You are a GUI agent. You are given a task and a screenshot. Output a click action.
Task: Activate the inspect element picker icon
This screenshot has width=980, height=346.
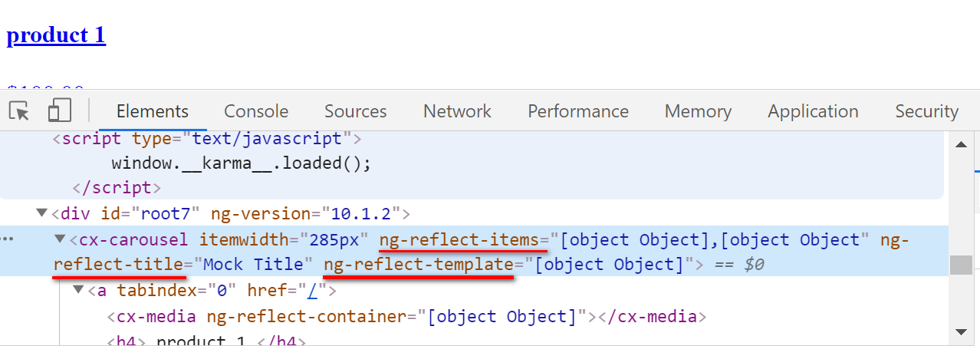19,111
